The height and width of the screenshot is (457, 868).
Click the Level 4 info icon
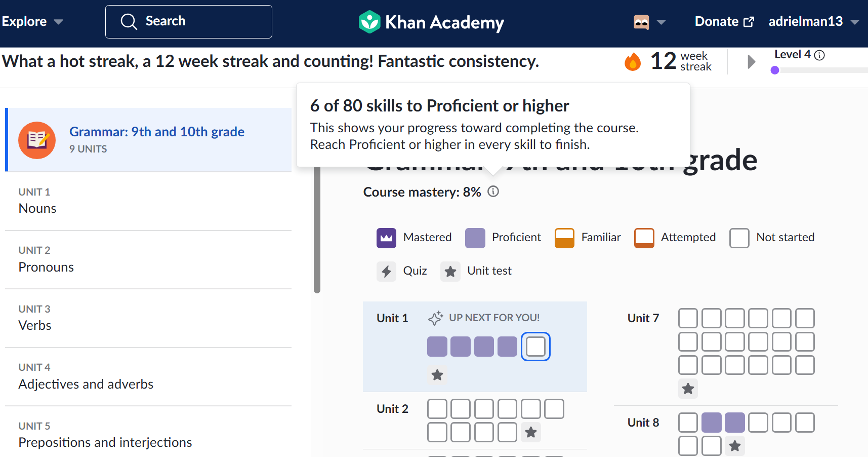[x=819, y=55]
